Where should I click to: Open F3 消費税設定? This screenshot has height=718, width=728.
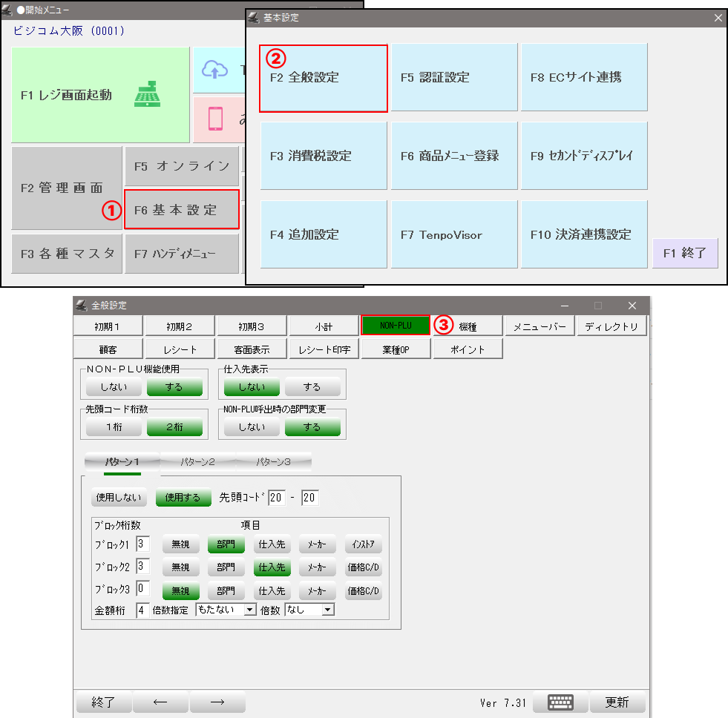324,156
